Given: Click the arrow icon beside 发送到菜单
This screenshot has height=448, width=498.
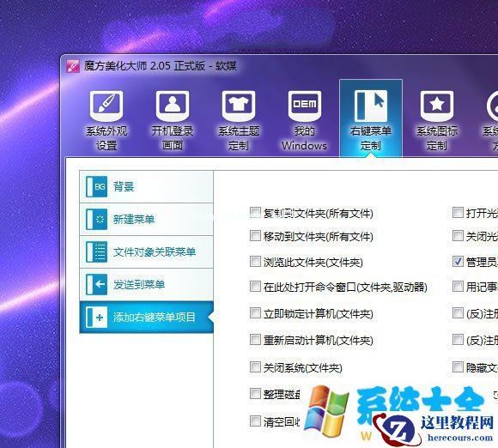Looking at the screenshot, I should coord(96,284).
